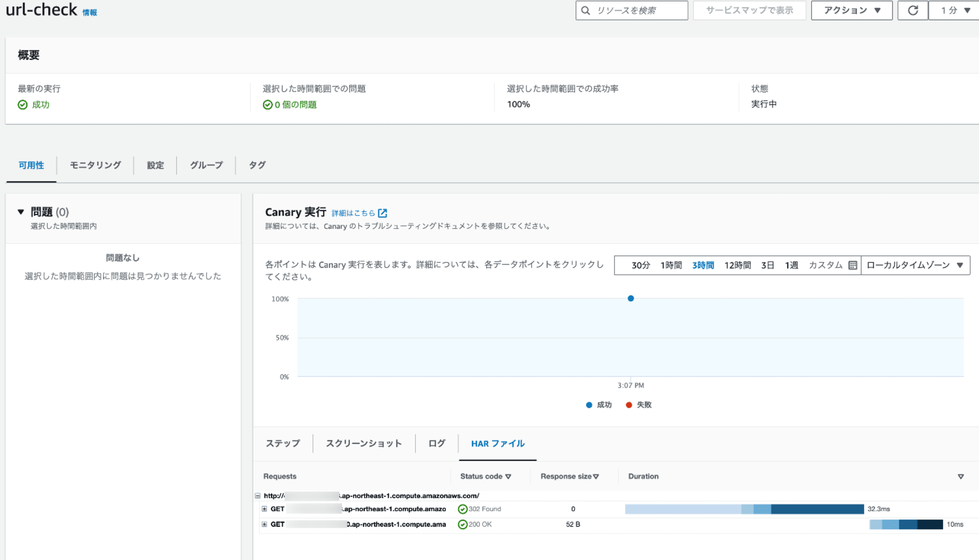The width and height of the screenshot is (979, 560).
Task: Sort by Response size column
Action: (x=570, y=476)
